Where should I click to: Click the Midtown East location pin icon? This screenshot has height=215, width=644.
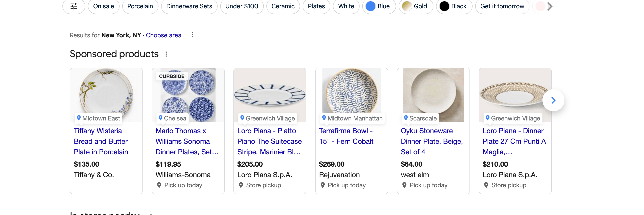(79, 118)
